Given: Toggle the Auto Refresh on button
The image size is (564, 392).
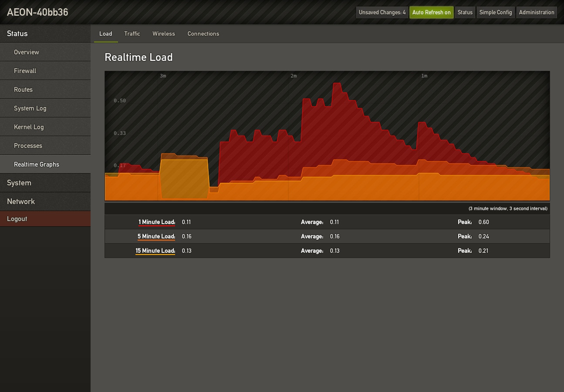Looking at the screenshot, I should click(x=431, y=12).
